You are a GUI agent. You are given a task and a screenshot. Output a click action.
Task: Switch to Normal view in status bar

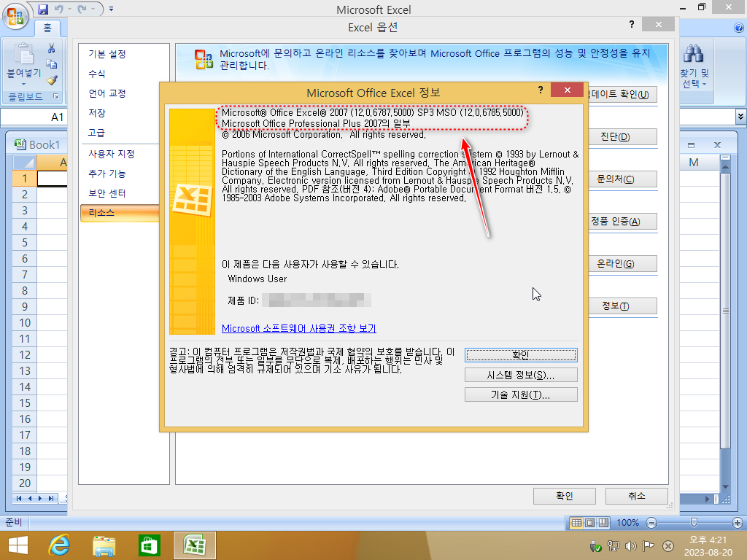click(x=576, y=523)
